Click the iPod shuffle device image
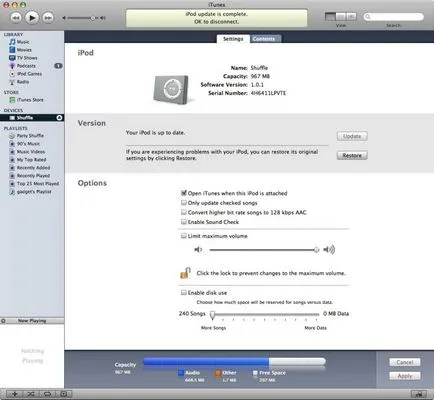This screenshot has width=434, height=400. [172, 90]
